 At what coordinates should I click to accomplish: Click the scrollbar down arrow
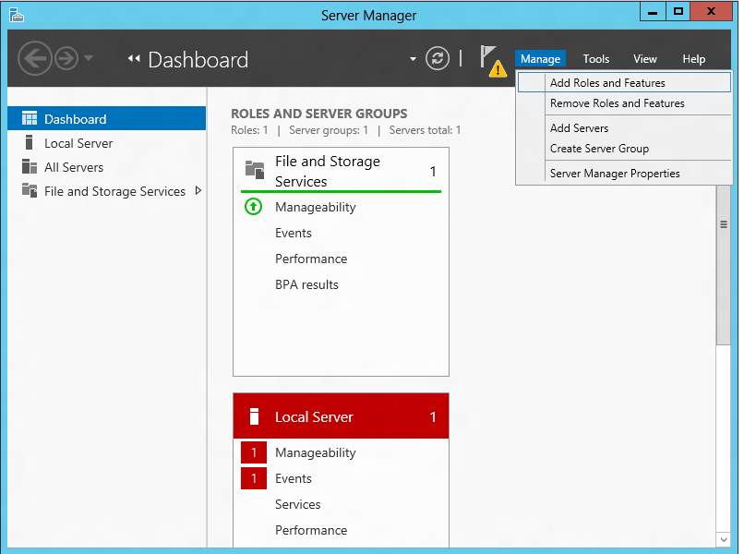[723, 540]
